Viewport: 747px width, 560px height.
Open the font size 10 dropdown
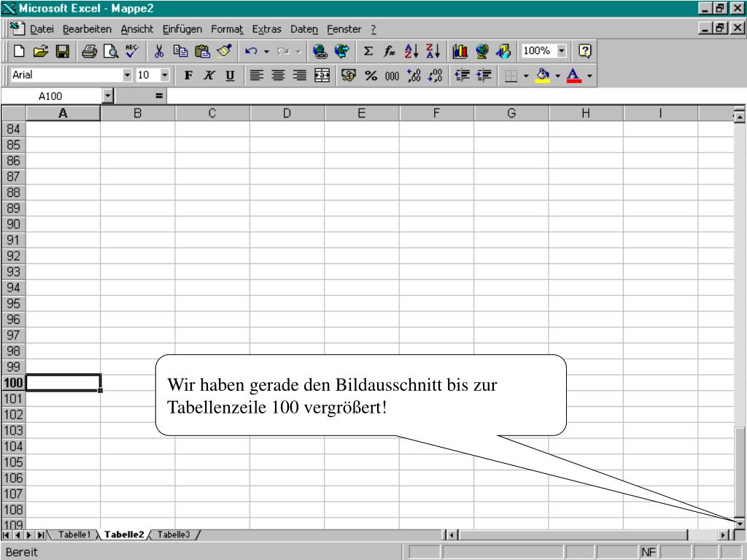(x=164, y=75)
